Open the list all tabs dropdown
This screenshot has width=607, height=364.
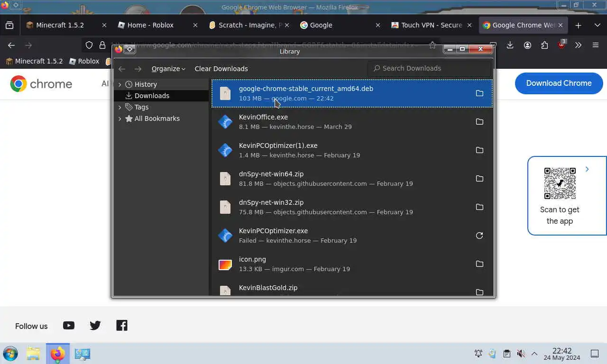pyautogui.click(x=597, y=25)
